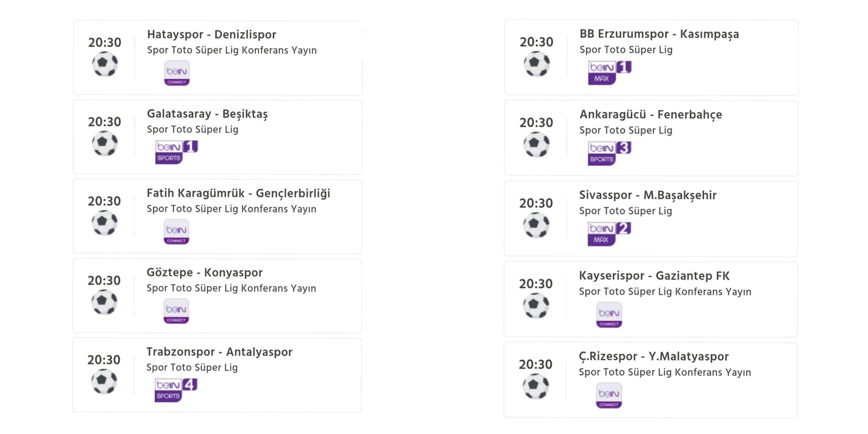Open the Hatayspor - Denizlispor match link

211,35
